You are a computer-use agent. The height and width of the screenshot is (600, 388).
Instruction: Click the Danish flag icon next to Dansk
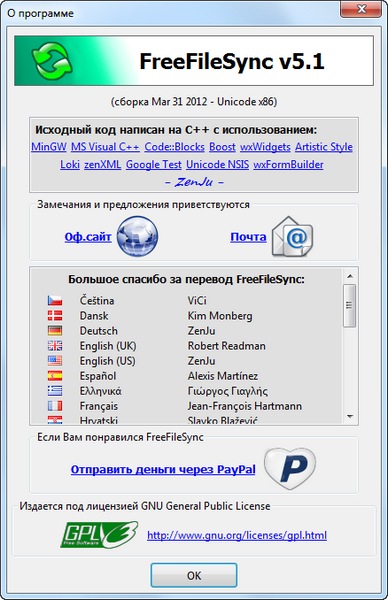click(x=55, y=315)
